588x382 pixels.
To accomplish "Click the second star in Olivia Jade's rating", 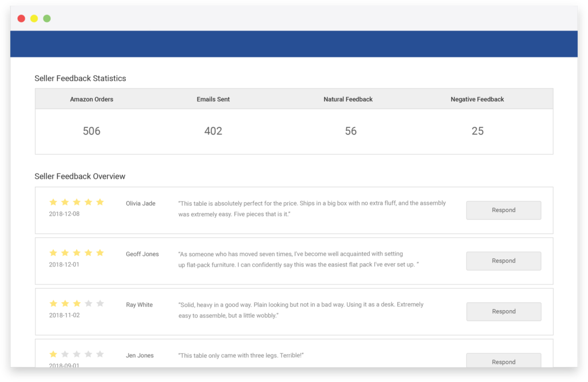I will tap(65, 202).
